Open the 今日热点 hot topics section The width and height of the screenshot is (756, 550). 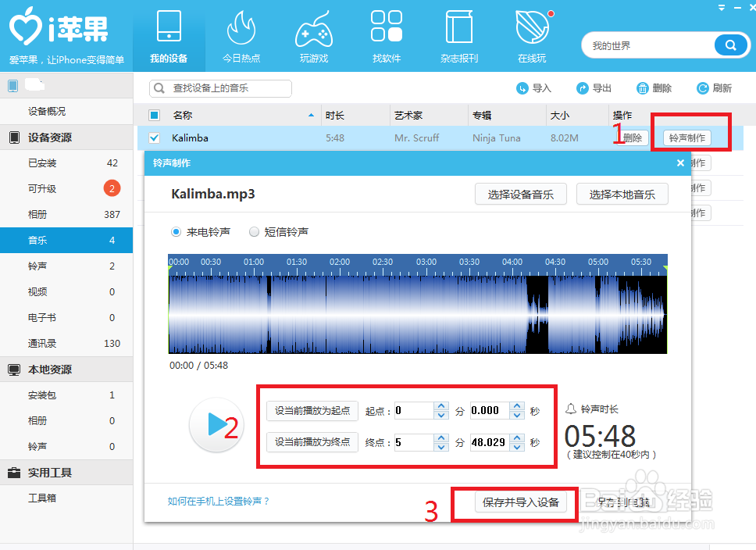click(x=242, y=35)
